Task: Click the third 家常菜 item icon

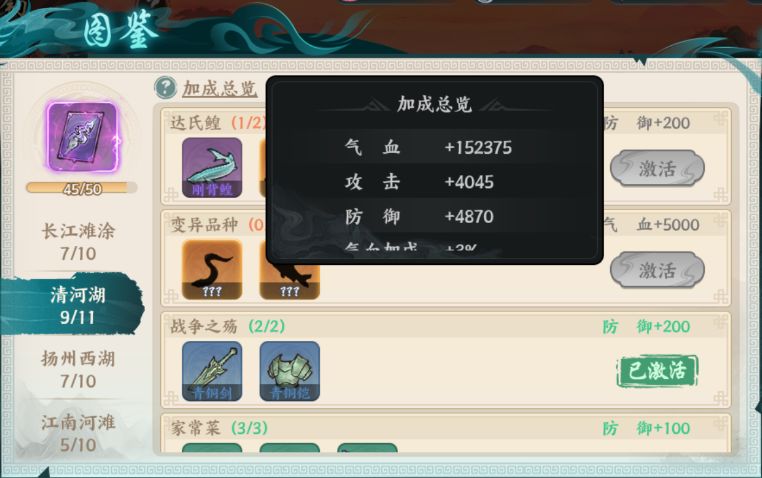Action: click(x=367, y=447)
